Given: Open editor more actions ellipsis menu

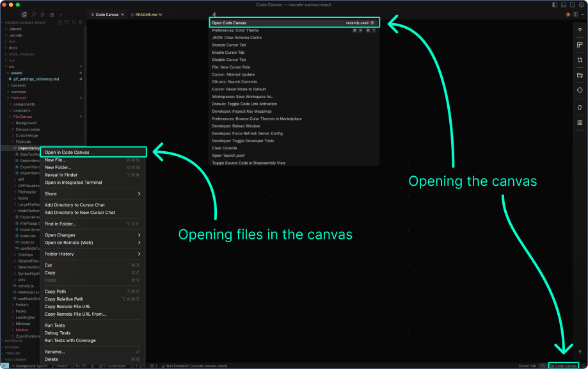Looking at the screenshot, I should (582, 15).
